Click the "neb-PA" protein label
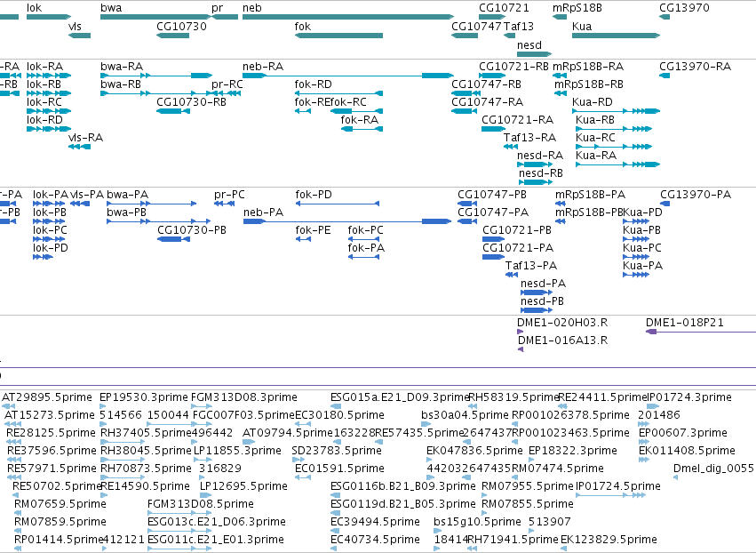 [263, 212]
